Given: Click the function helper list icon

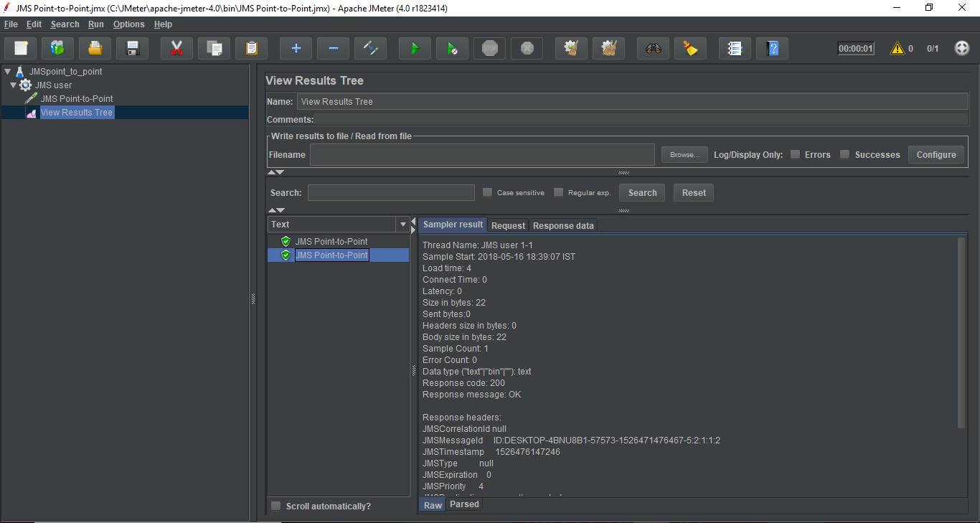Looking at the screenshot, I should [x=735, y=49].
